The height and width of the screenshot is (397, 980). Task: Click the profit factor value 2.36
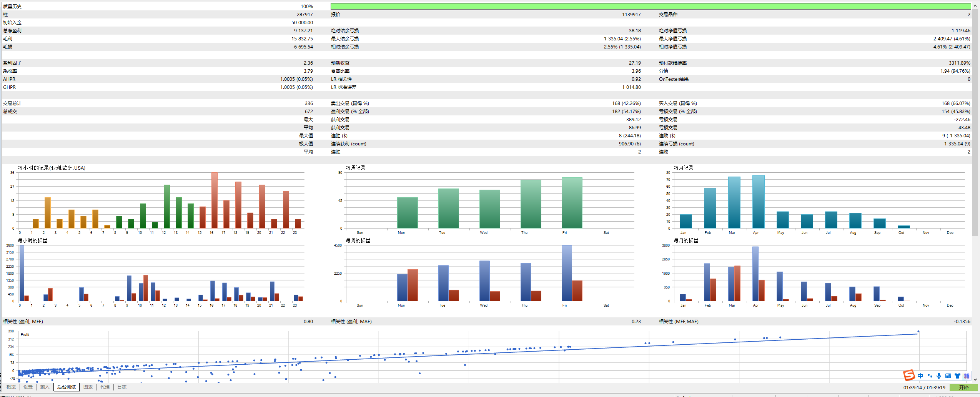point(308,63)
